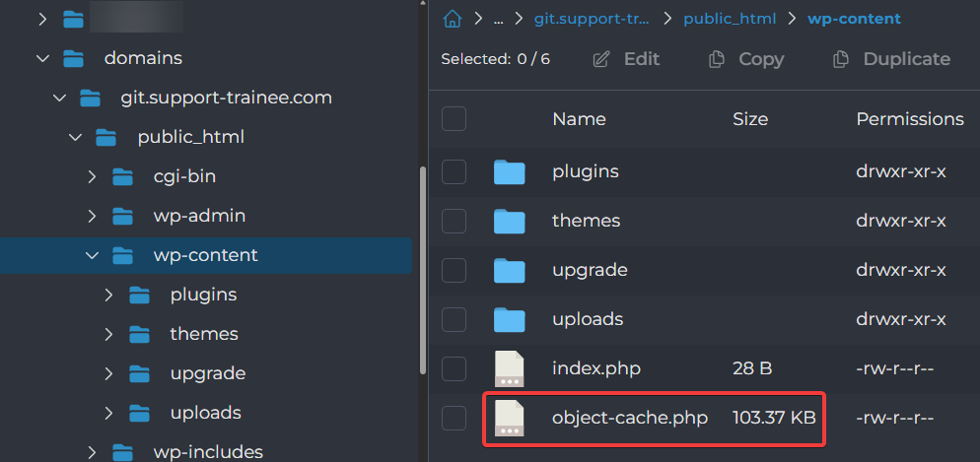Collapse the git.support-trainee.com tree node
The width and height of the screenshot is (980, 462).
coord(59,99)
